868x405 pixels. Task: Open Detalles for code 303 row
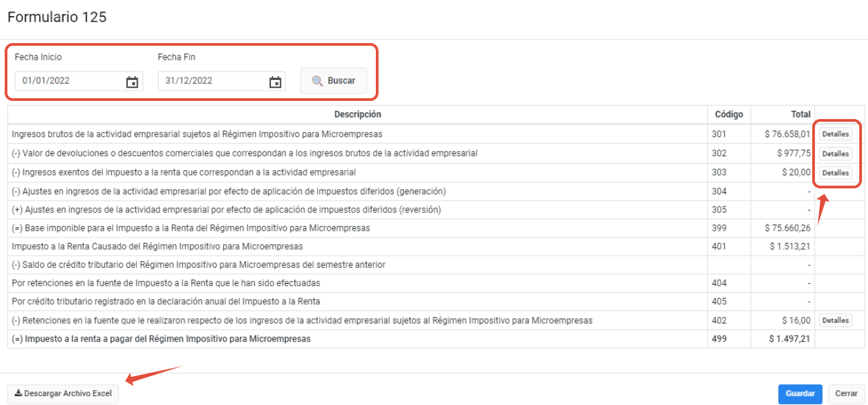tap(836, 172)
